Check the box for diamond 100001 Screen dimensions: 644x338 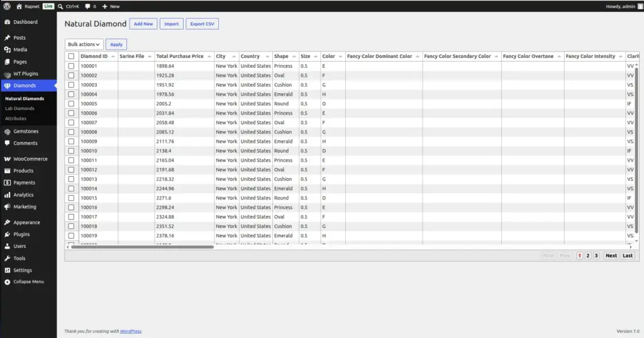(71, 66)
